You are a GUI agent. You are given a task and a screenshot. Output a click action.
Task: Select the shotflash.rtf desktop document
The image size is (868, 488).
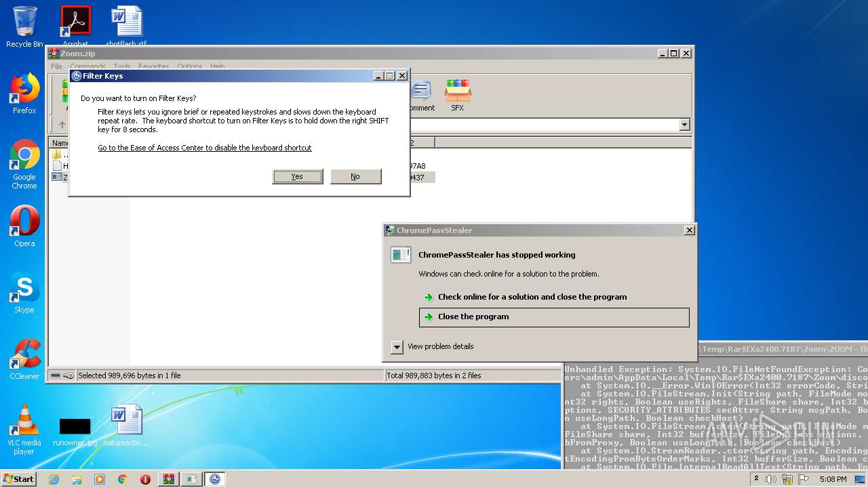pos(127,26)
